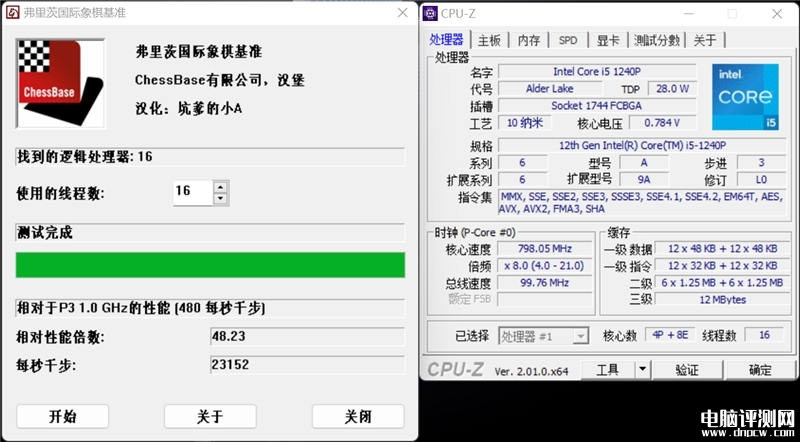The image size is (800, 442).
Task: Click the Socket 1744 FCBGA value
Action: click(597, 106)
